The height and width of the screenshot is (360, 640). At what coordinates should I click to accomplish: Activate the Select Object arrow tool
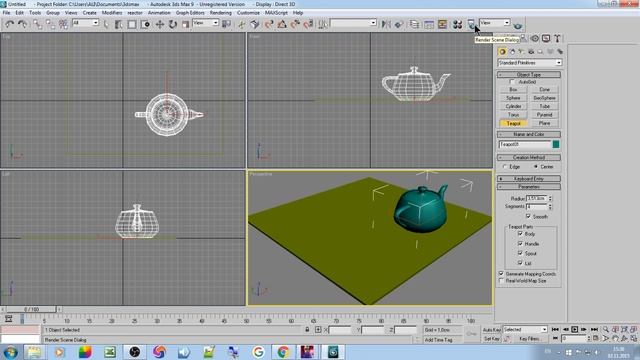pos(107,24)
